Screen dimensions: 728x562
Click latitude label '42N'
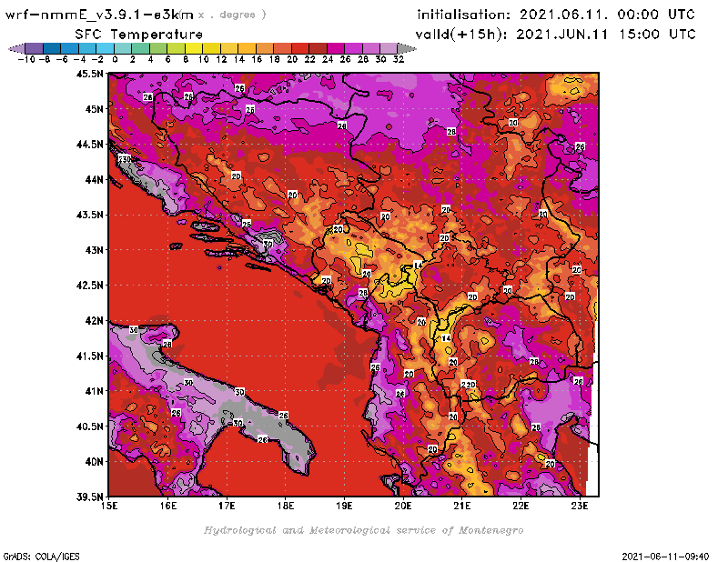(x=95, y=321)
